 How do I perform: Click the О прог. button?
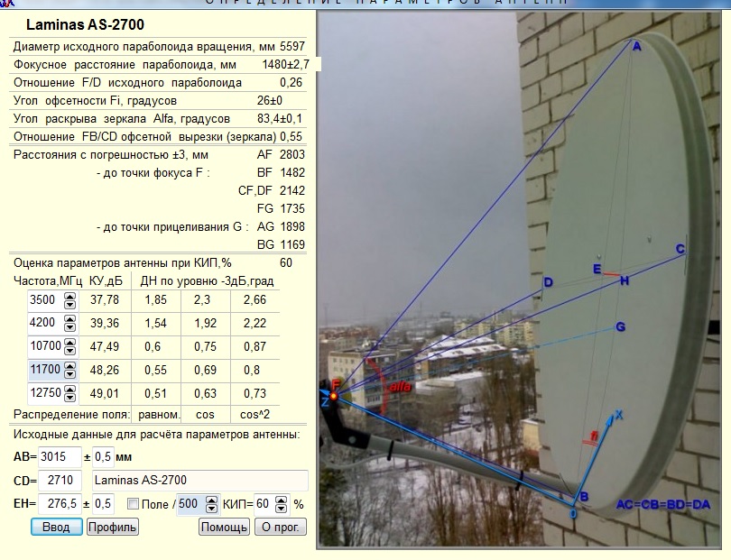coord(280,527)
